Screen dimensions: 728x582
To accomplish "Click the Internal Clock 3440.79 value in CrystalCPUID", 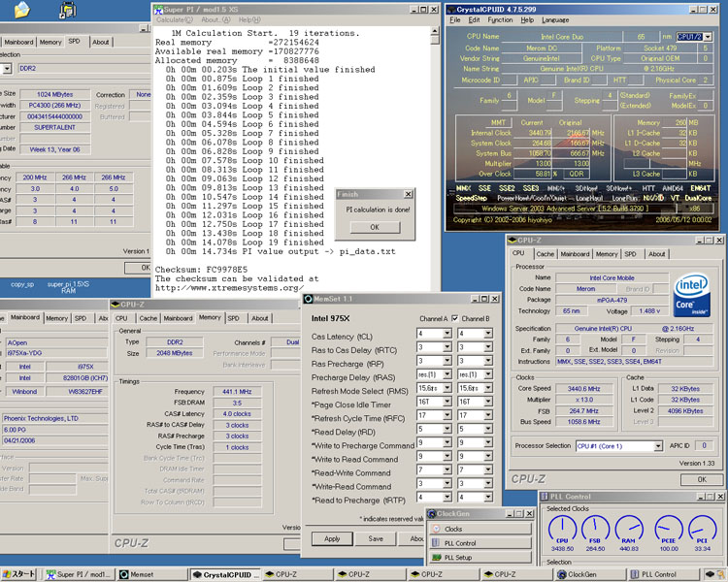I will (534, 133).
